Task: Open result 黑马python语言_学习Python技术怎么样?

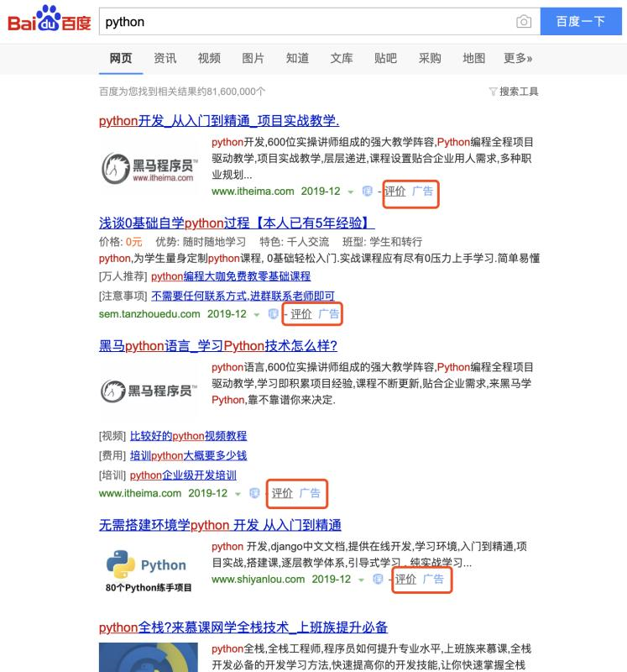Action: pyautogui.click(x=218, y=346)
